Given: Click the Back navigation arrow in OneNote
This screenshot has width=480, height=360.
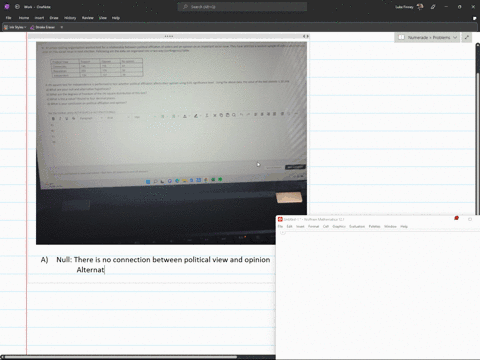Looking at the screenshot, I should pos(17,7).
